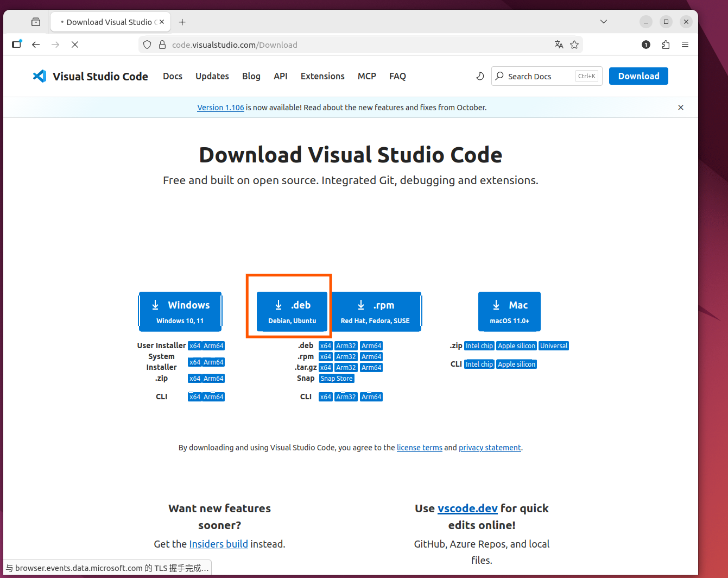Select Windows CLI x64
Screen dimensions: 728x578
click(195, 397)
